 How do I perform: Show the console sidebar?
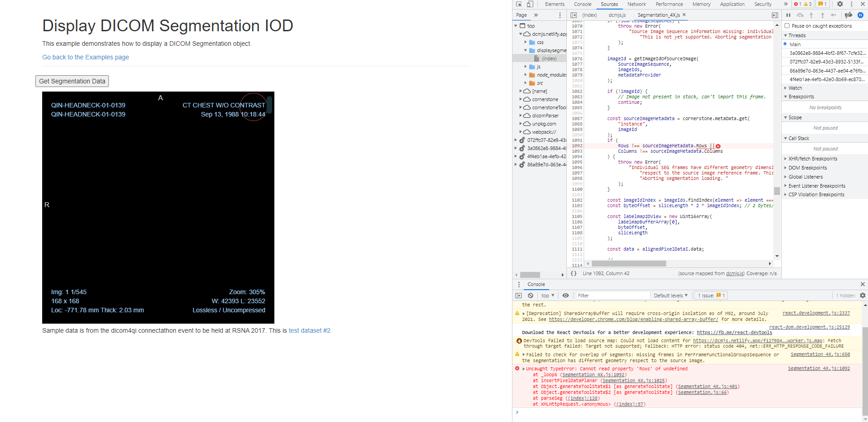point(519,296)
